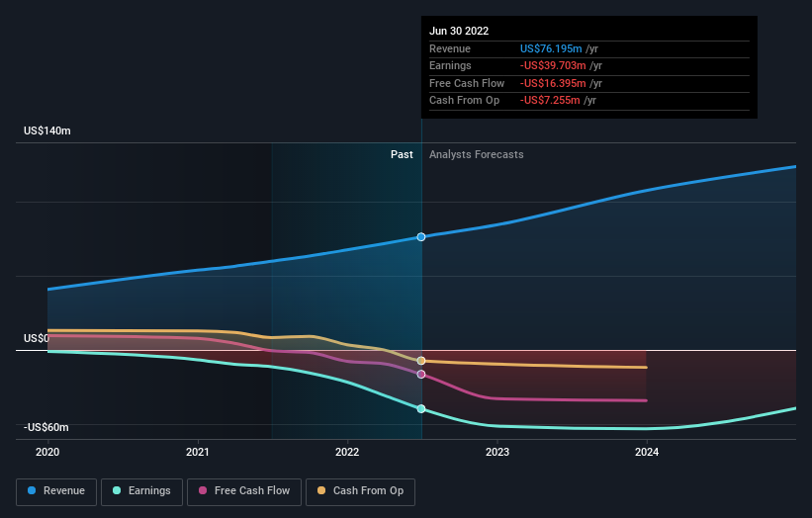Click the 2023 x-axis label
Image resolution: width=812 pixels, height=518 pixels.
pos(497,452)
